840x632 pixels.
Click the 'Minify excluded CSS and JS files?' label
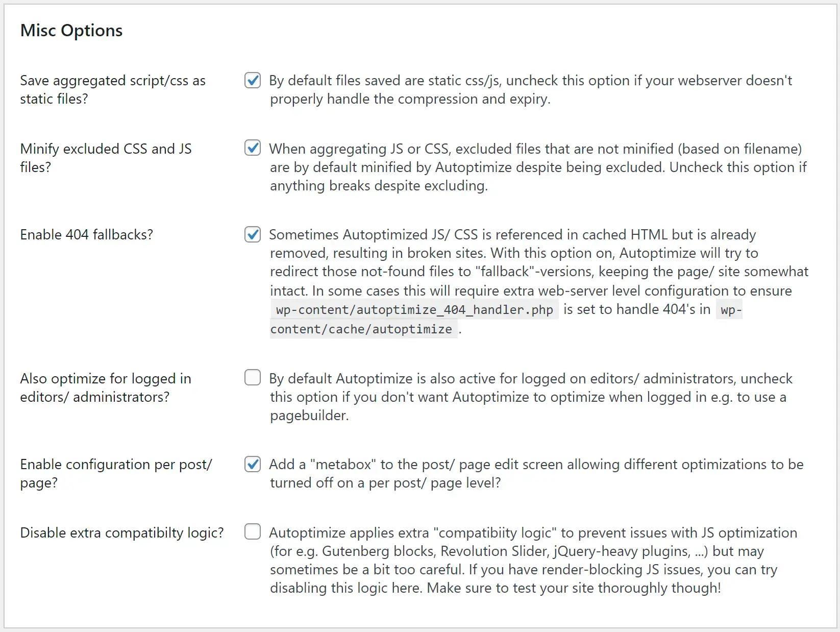106,158
